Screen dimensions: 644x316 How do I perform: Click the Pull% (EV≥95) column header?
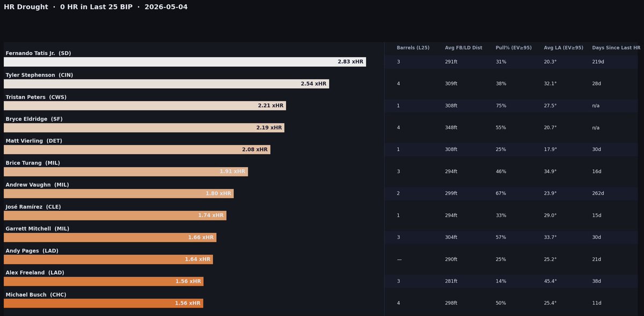[x=514, y=48]
